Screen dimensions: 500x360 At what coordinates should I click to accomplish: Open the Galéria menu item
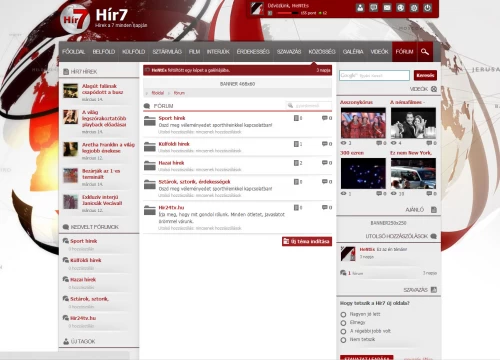click(353, 52)
